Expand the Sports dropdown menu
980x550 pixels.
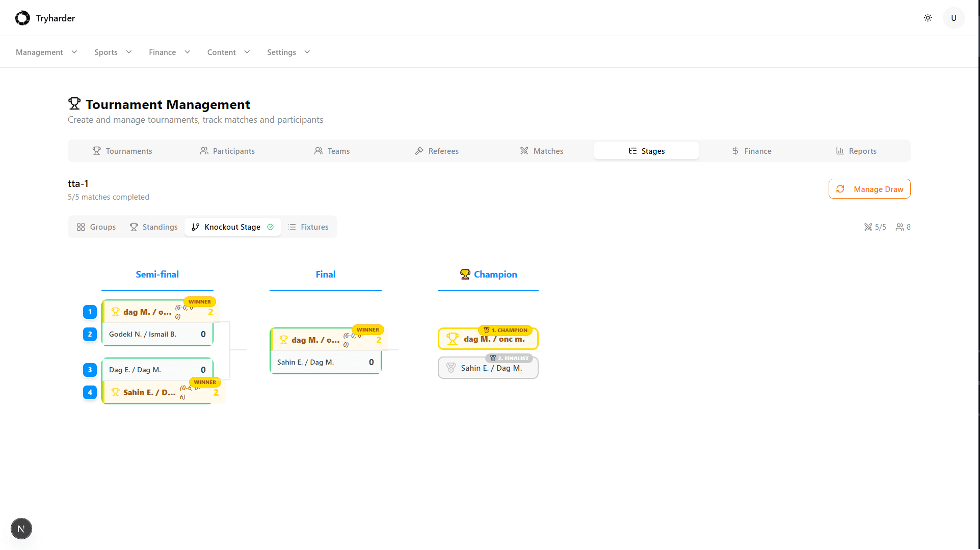coord(113,52)
